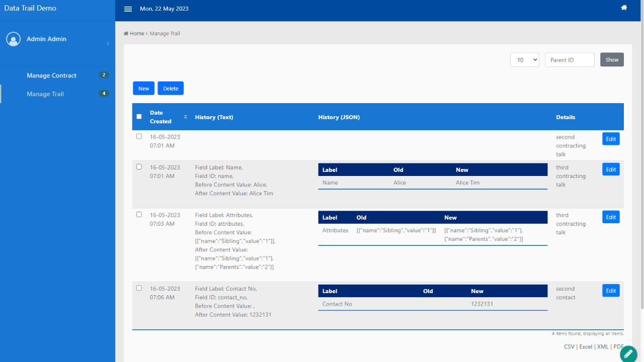Click the hamburger menu icon
This screenshot has width=644, height=362.
[x=128, y=9]
